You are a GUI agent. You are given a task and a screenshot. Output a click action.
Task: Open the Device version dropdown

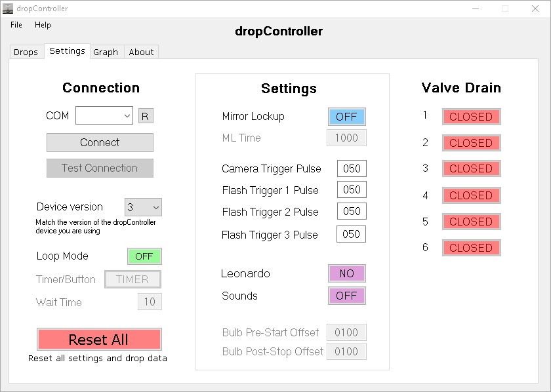tap(143, 207)
